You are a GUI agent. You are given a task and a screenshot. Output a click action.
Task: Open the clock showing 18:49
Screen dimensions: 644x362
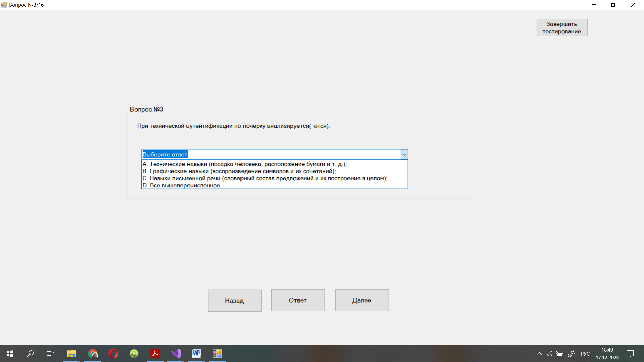(x=607, y=354)
